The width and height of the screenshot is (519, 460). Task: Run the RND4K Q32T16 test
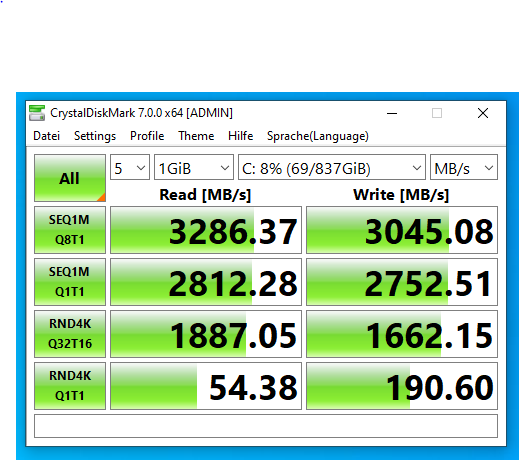(70, 334)
